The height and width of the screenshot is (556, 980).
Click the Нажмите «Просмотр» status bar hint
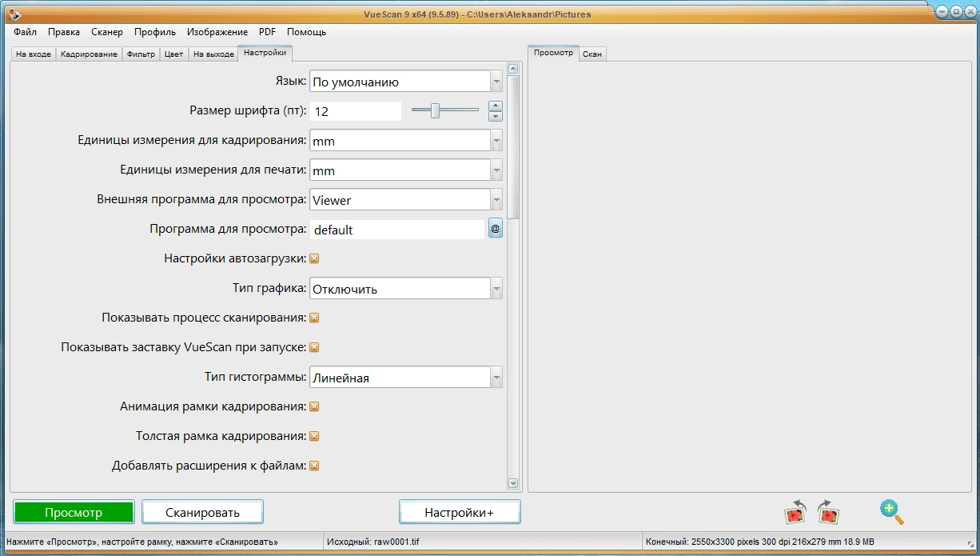point(142,542)
